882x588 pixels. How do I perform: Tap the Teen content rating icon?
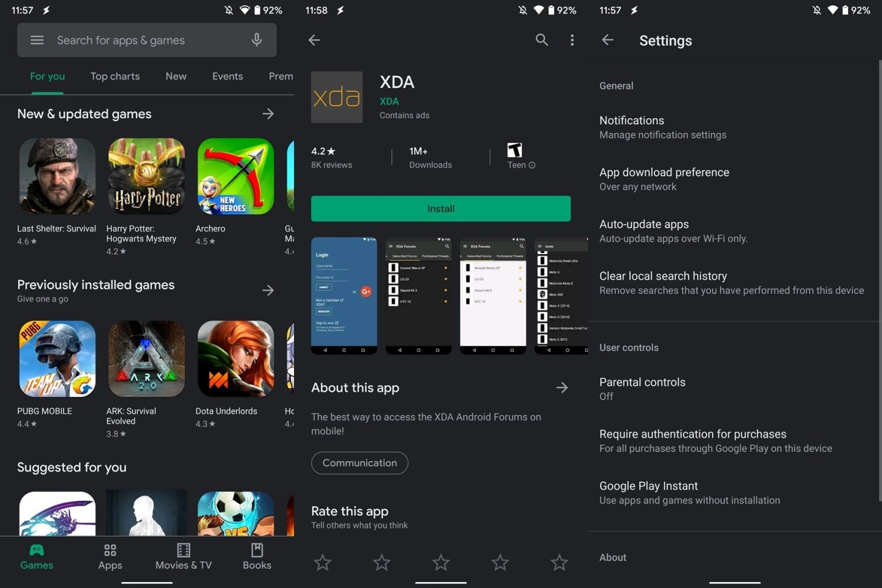(514, 150)
